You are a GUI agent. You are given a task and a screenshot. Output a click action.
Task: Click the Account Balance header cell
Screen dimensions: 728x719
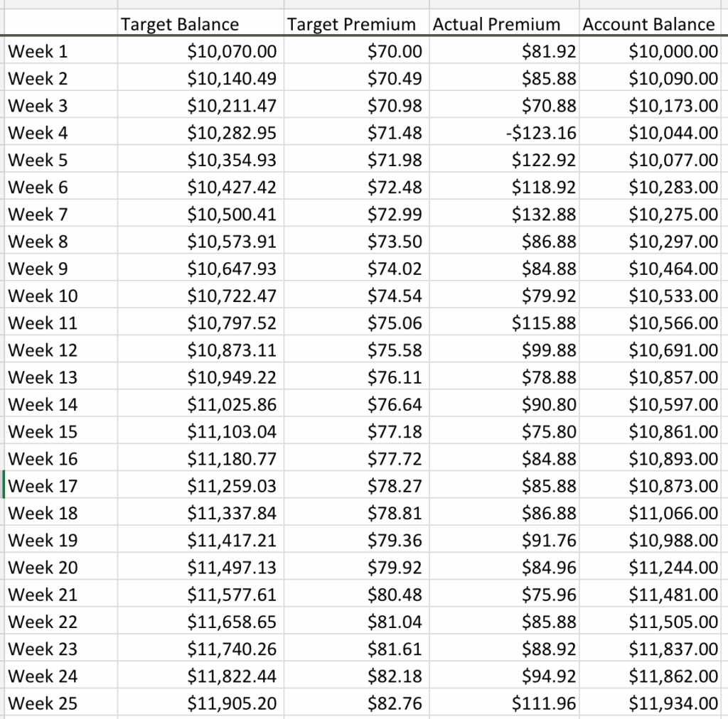point(648,24)
